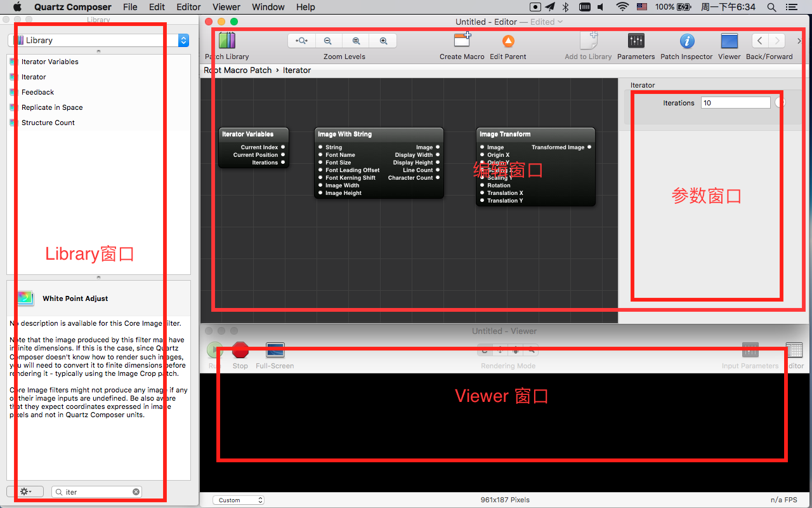Open the Custom size dropdown in Viewer
This screenshot has height=508, width=812.
coord(238,500)
